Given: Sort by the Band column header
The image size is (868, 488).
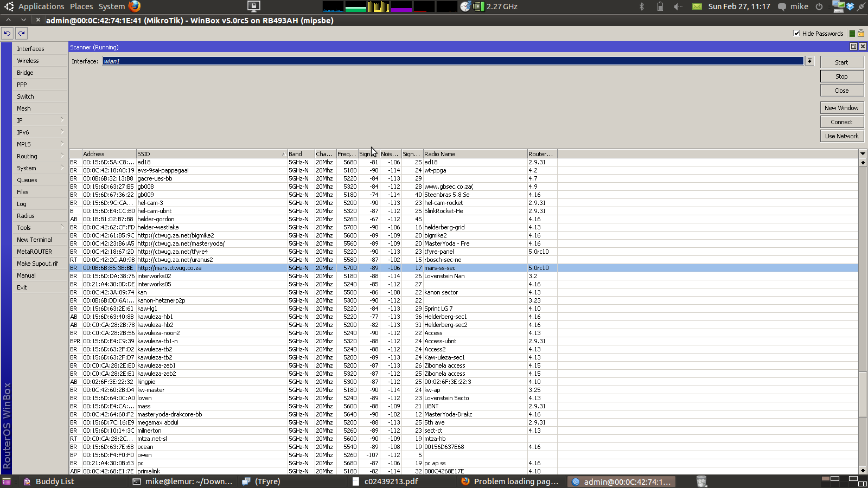Looking at the screenshot, I should coord(301,154).
